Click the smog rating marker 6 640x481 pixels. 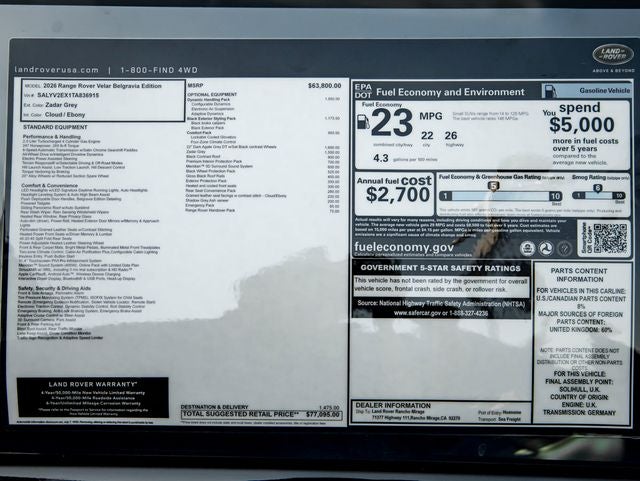tap(598, 188)
